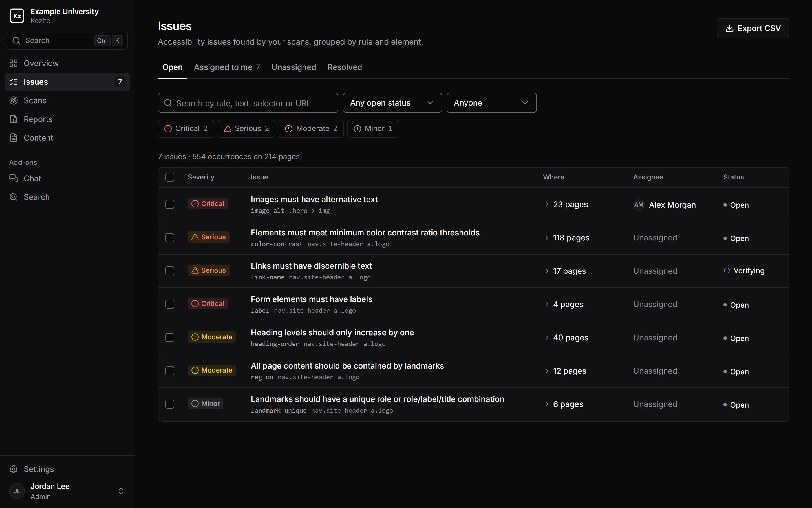Click the Critical badge on image-alt row
Image resolution: width=812 pixels, height=508 pixels.
point(208,203)
